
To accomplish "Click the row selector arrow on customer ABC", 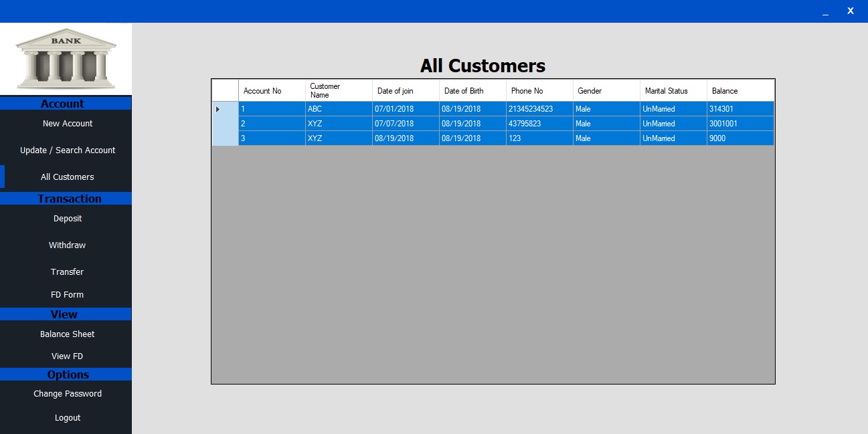I will click(x=218, y=108).
